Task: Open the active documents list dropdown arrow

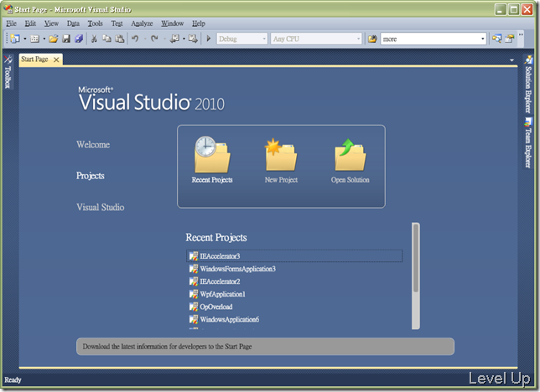Action: 511,60
